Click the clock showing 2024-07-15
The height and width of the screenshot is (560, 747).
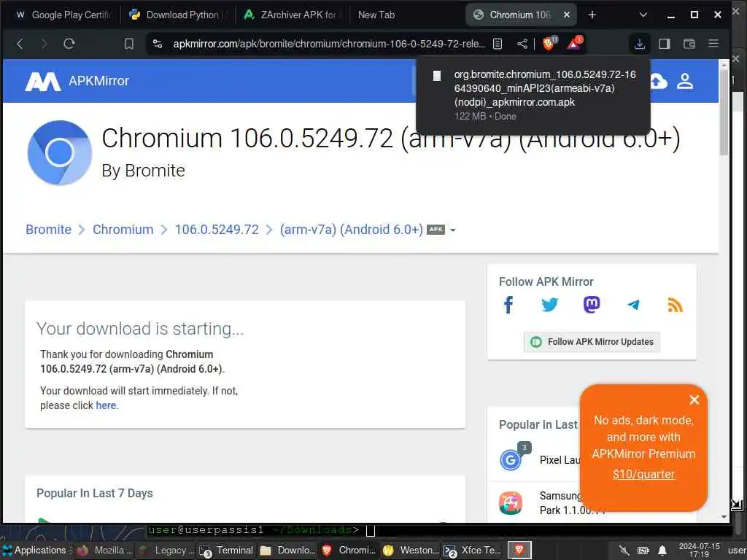699,551
